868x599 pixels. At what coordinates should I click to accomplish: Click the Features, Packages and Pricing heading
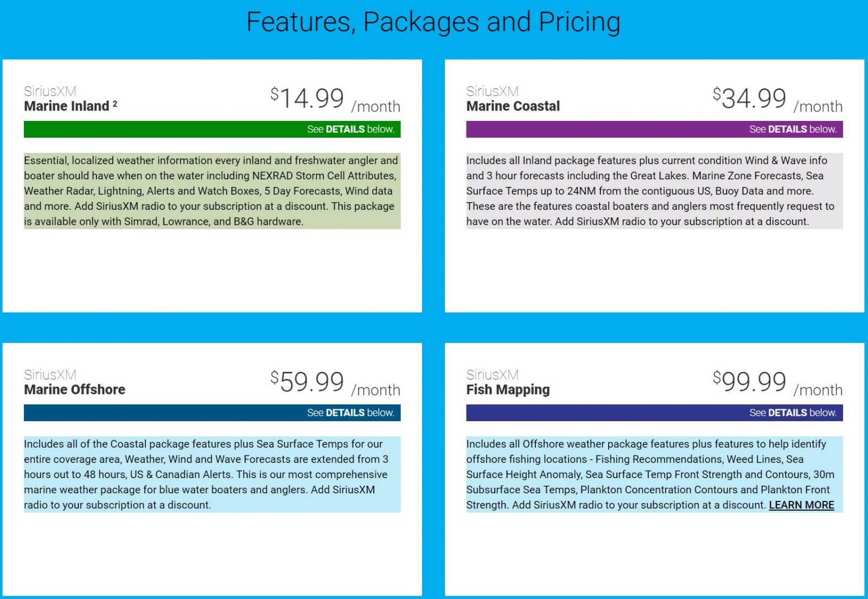click(x=433, y=22)
